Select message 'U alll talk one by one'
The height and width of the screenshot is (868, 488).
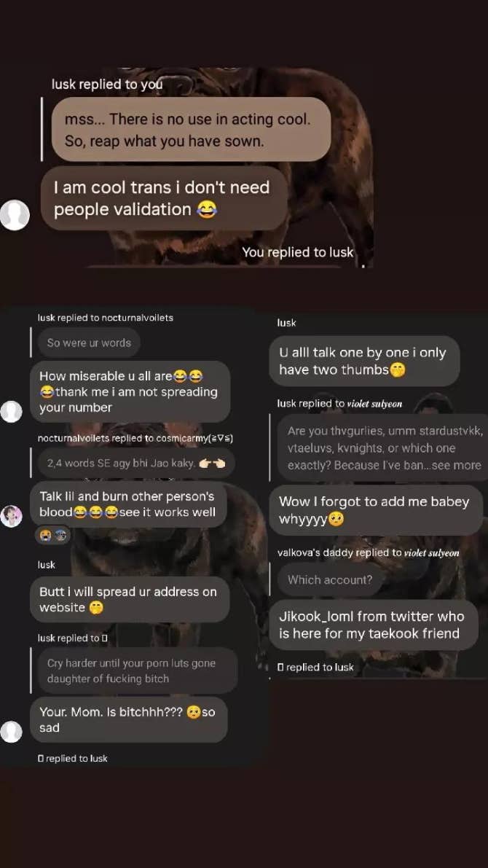pyautogui.click(x=364, y=361)
